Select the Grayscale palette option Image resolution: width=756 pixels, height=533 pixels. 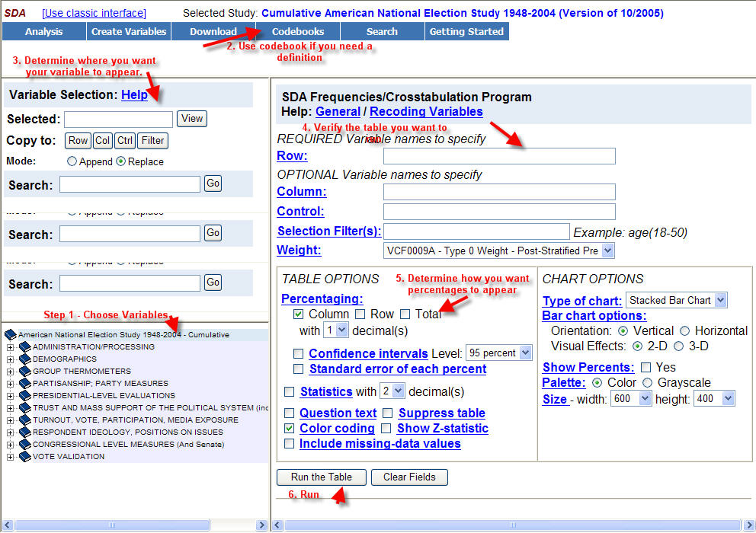click(648, 382)
